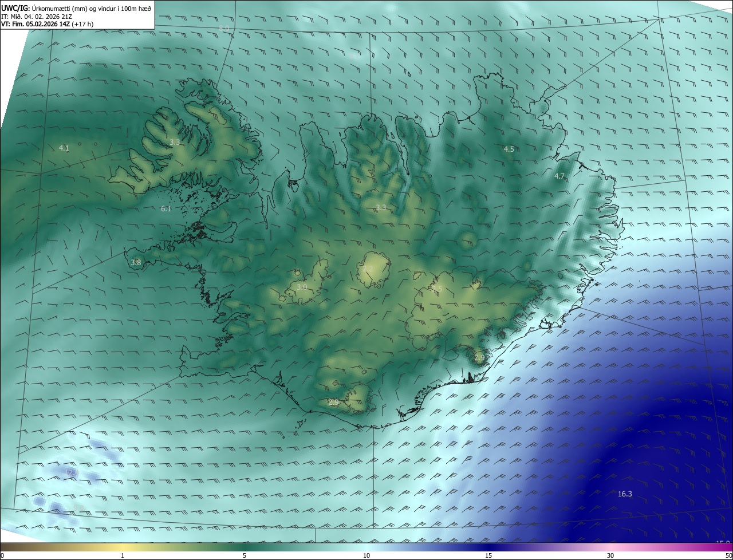Click the 10 tick on the color scale
This screenshot has width=733, height=560.
[x=366, y=555]
